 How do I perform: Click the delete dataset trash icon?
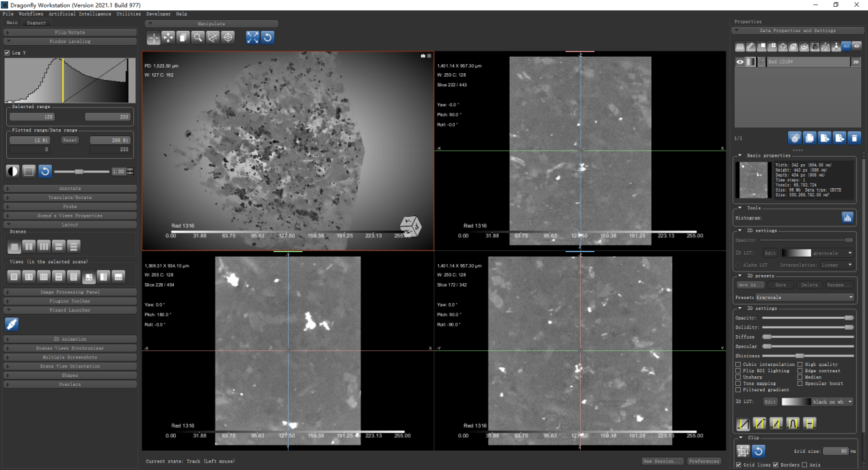coord(854,138)
